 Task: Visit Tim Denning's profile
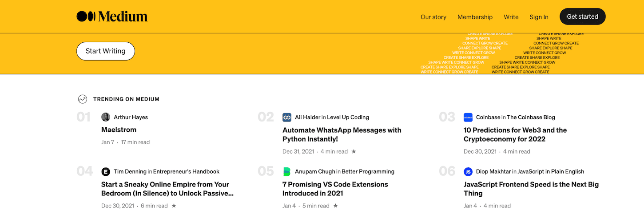pos(130,171)
